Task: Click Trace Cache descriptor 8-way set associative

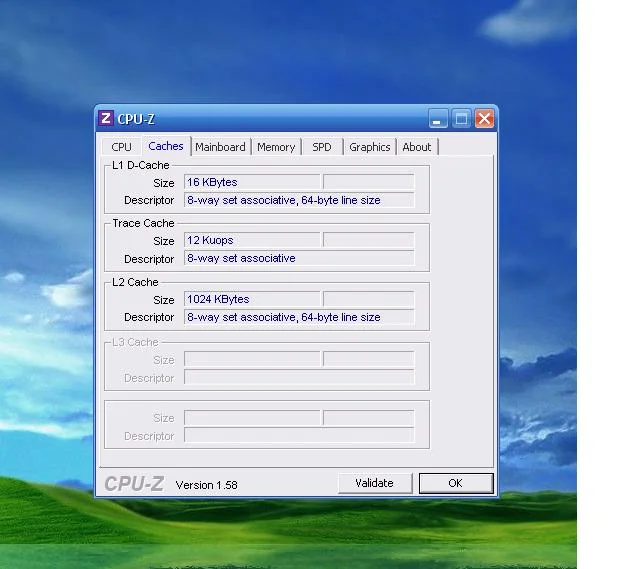Action: [x=299, y=258]
